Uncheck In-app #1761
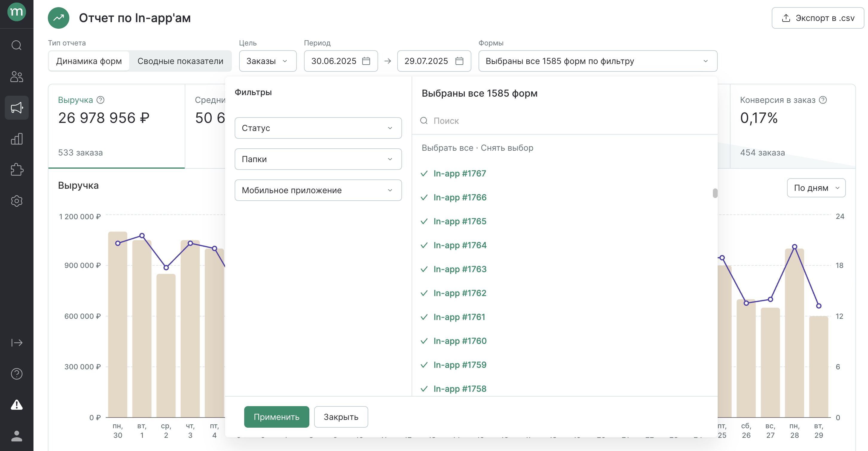 click(x=453, y=317)
